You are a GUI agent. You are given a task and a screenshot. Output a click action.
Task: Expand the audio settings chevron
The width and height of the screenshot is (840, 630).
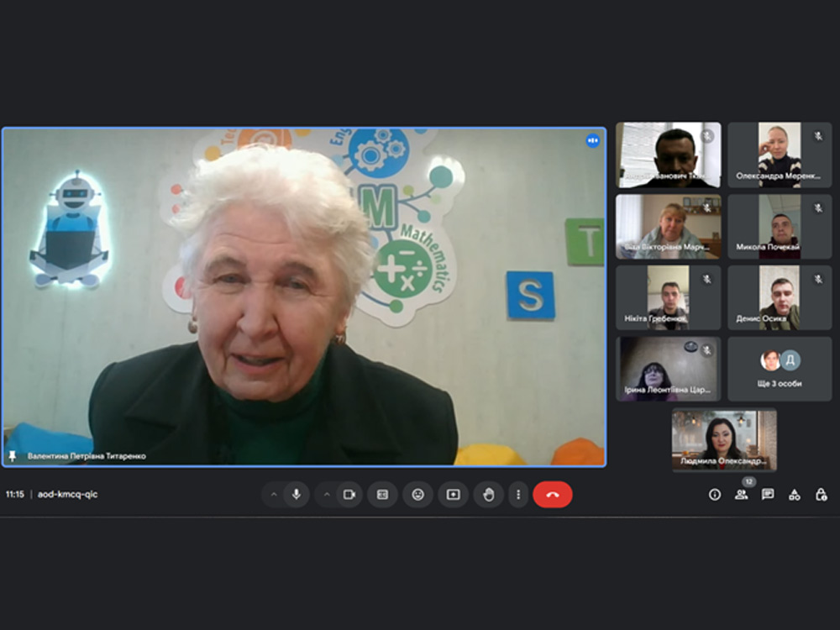[x=273, y=495]
